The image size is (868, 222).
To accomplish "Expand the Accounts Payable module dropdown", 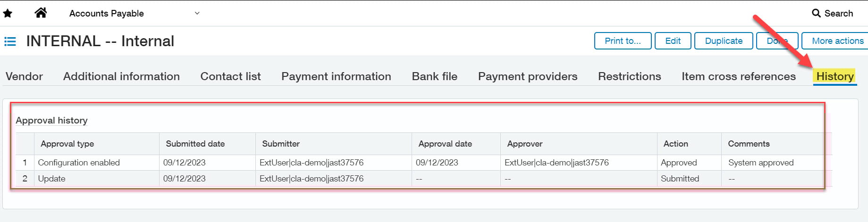I will (x=197, y=13).
